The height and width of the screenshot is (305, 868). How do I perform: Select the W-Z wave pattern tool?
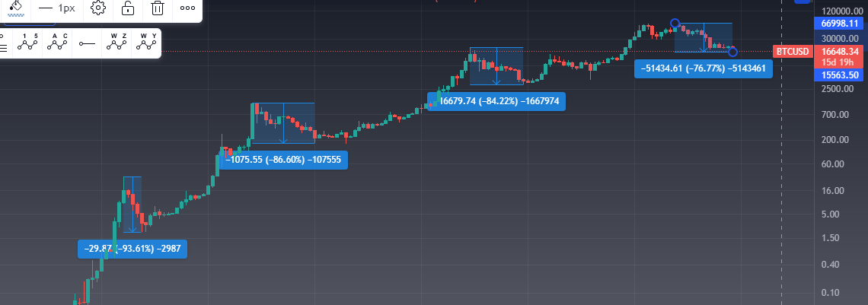pos(116,43)
